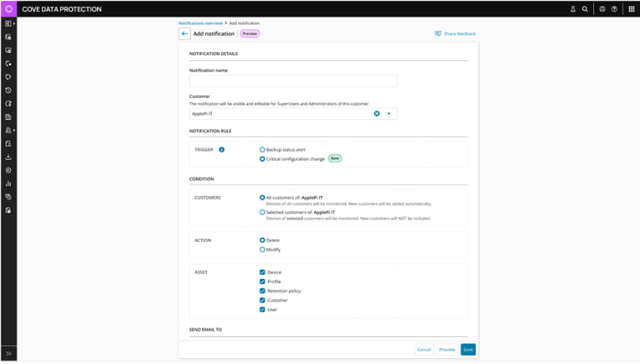Select the Modify action option
The width and height of the screenshot is (640, 364).
[262, 249]
